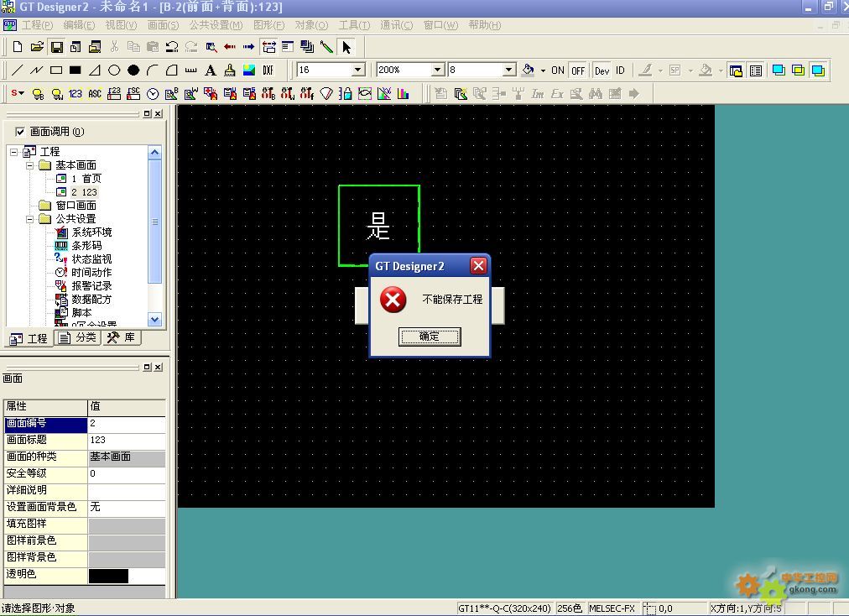The height and width of the screenshot is (616, 849).
Task: Insert a Numerical Display 123 object
Action: pos(76,94)
